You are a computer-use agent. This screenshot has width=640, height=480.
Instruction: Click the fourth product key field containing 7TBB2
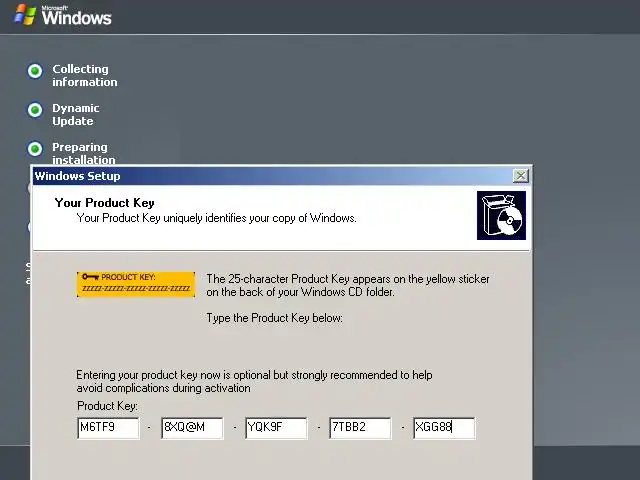coord(360,428)
